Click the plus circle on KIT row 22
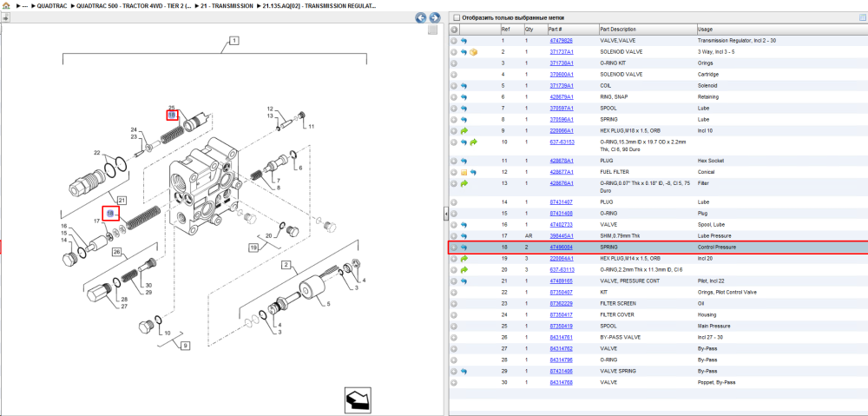The height and width of the screenshot is (416, 868). click(454, 293)
